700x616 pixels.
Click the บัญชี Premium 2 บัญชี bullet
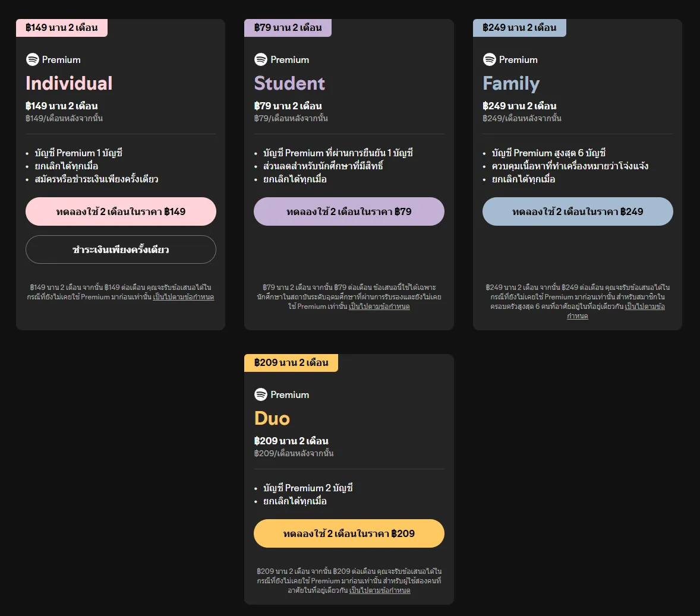[308, 488]
